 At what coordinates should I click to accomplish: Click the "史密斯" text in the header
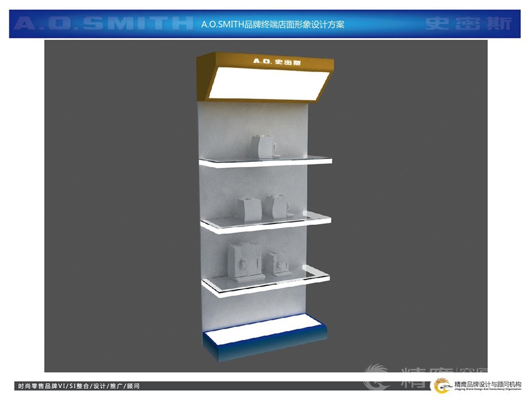tap(469, 24)
